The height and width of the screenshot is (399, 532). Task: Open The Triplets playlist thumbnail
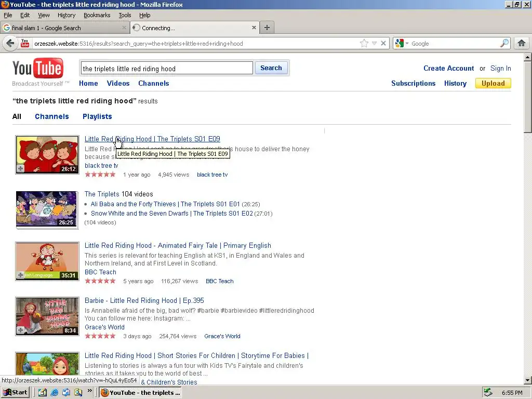point(47,210)
